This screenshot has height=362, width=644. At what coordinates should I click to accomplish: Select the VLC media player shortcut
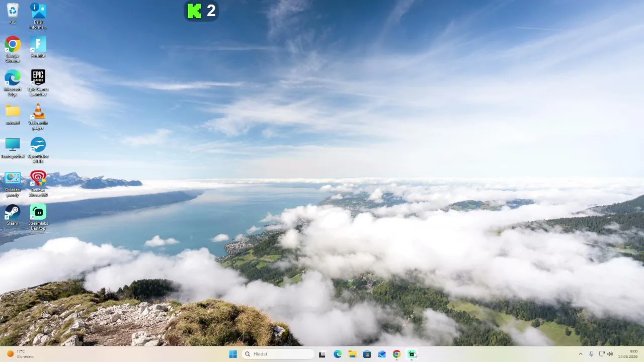(x=38, y=117)
